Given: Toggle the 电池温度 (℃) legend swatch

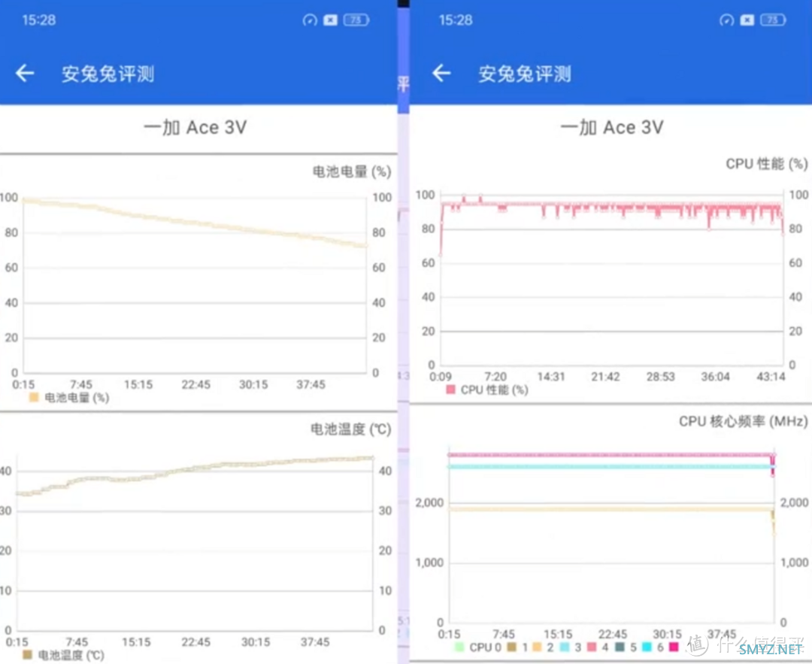Looking at the screenshot, I should [x=28, y=655].
